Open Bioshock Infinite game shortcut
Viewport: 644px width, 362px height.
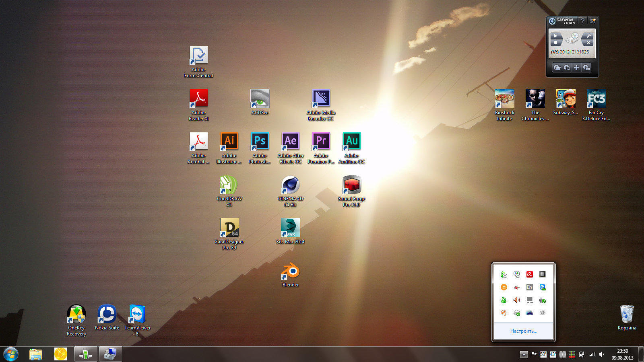(504, 99)
